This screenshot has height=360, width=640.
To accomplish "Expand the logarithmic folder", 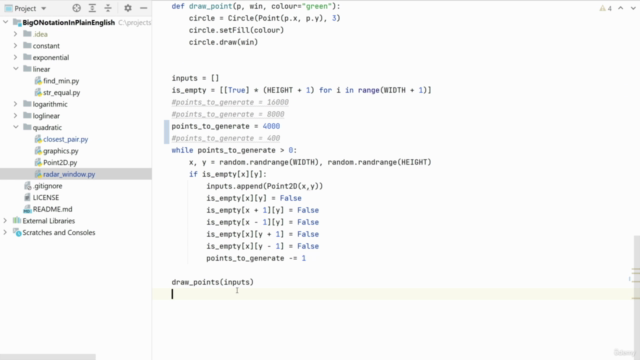I will coord(16,104).
